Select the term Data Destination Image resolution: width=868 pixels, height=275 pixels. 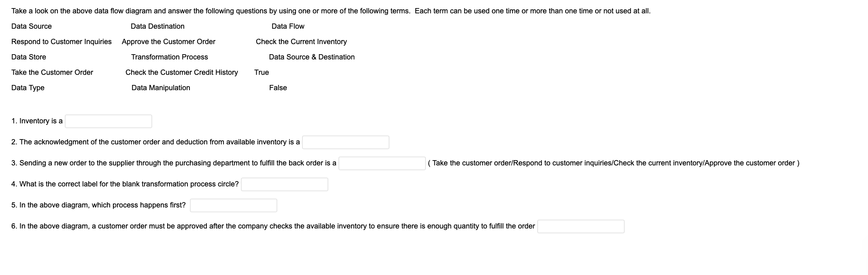(157, 26)
